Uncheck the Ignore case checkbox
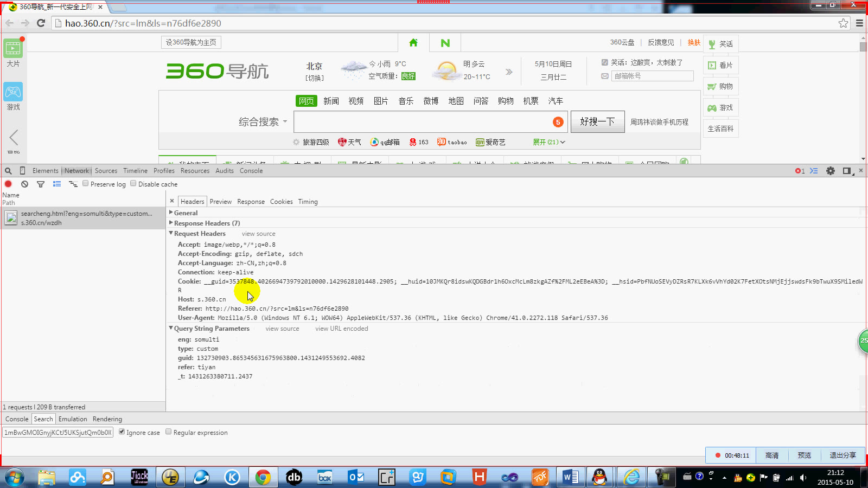Screen dimensions: 868x488 (122, 432)
